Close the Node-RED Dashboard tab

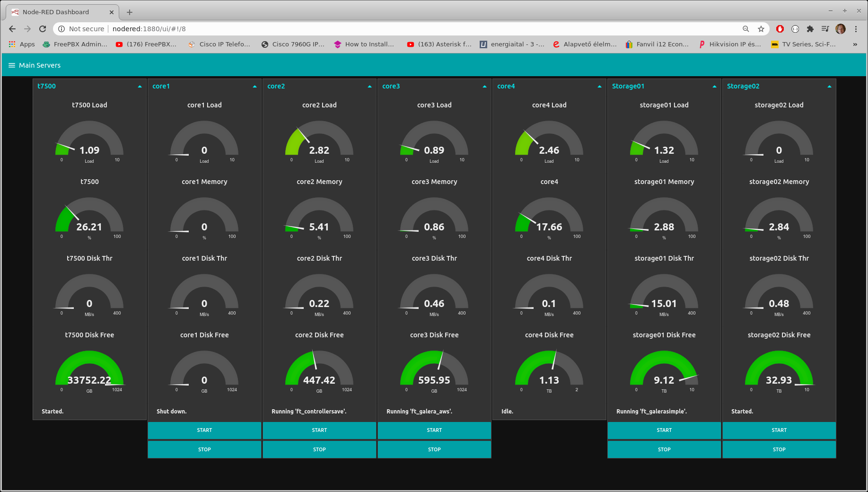point(112,12)
